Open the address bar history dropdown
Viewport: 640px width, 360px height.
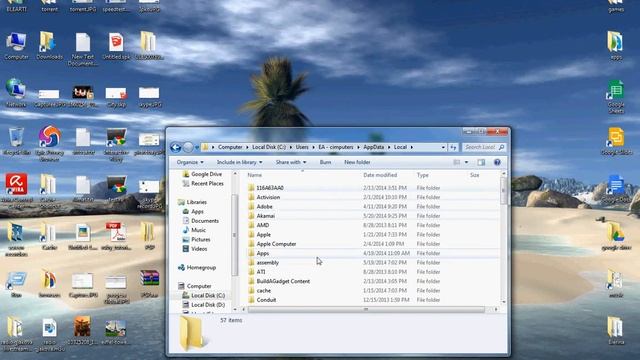point(443,147)
